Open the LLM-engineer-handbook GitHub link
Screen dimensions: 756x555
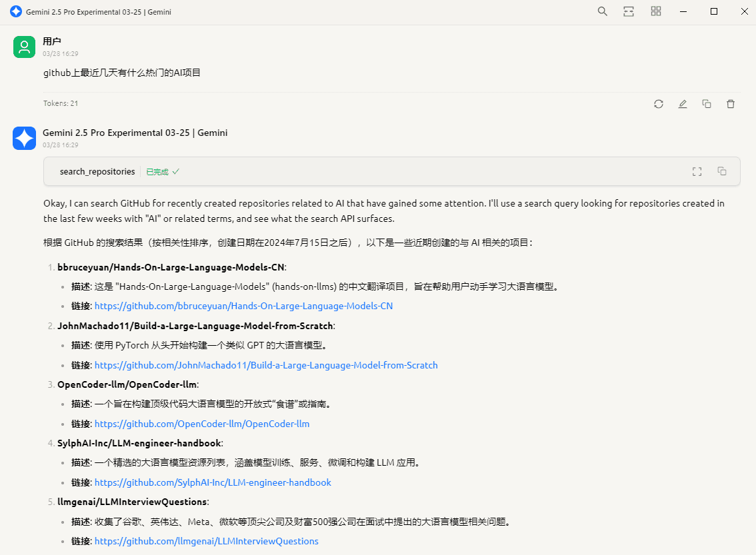pos(213,482)
